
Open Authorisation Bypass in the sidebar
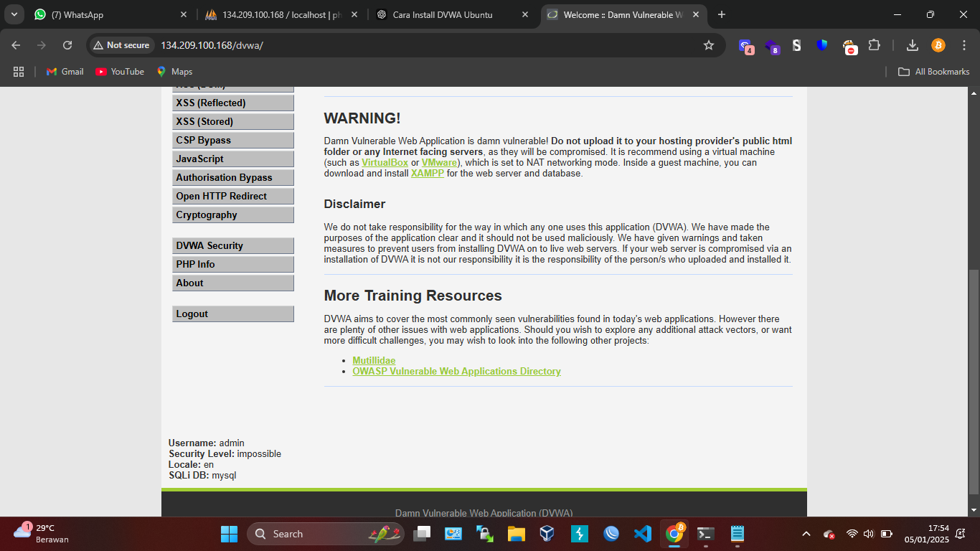tap(233, 178)
